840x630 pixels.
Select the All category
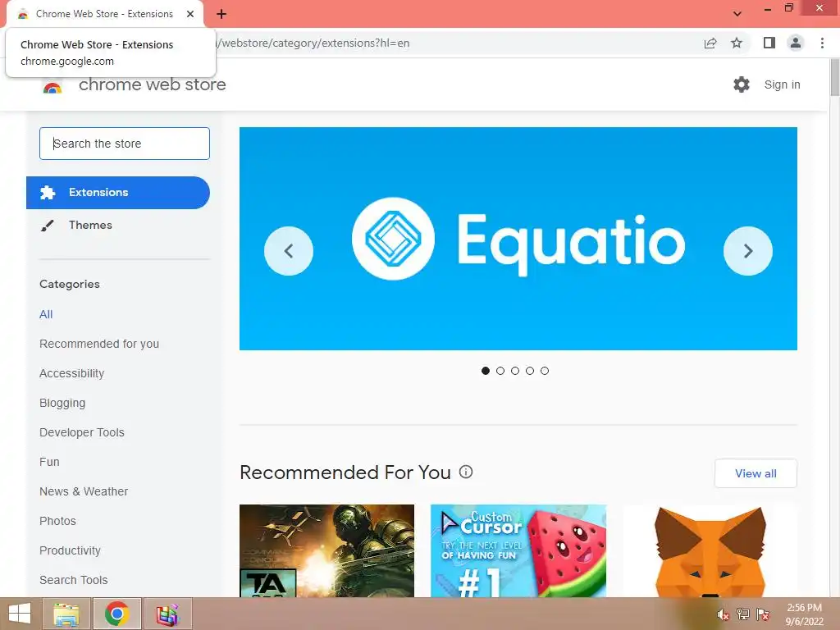point(46,314)
